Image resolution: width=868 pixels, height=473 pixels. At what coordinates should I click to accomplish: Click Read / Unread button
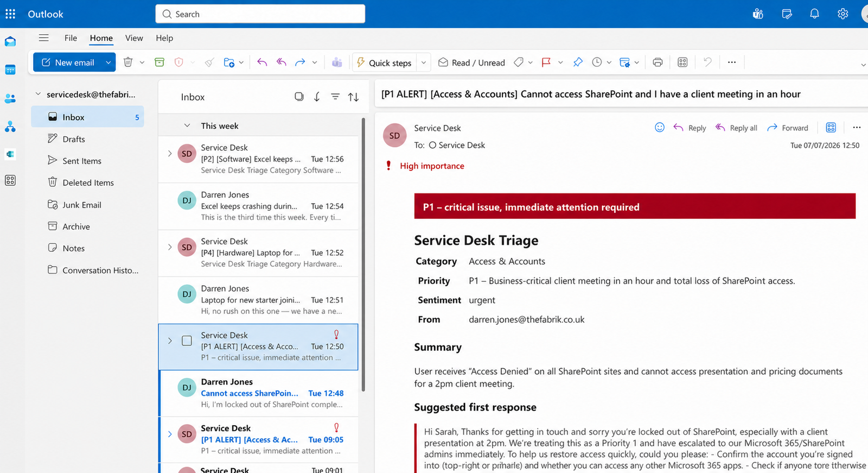click(x=471, y=62)
